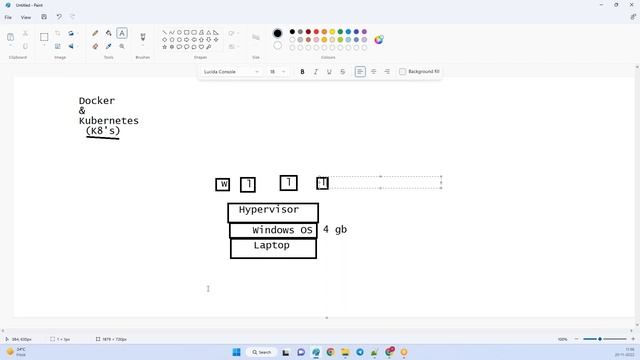This screenshot has width=640, height=360.
Task: Choose the Curve shape
Action: pos(172,32)
